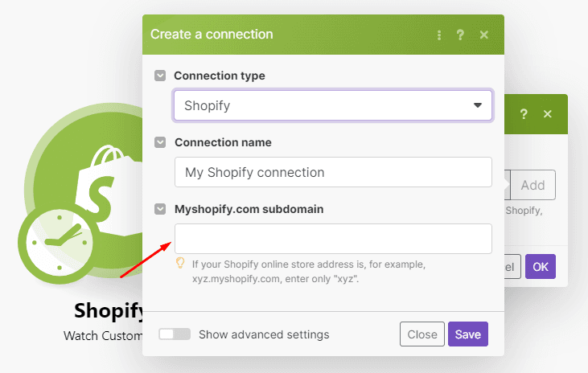Click the Close button in the dialog
The image size is (588, 373).
coord(422,334)
